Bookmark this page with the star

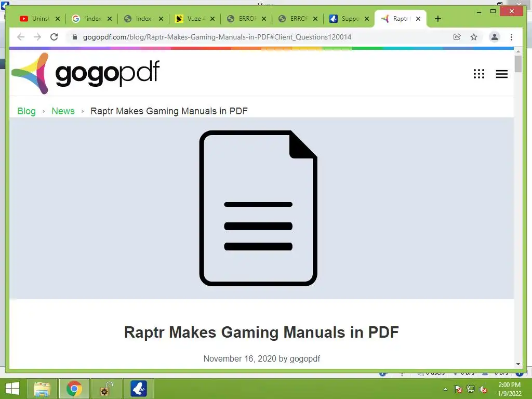474,37
